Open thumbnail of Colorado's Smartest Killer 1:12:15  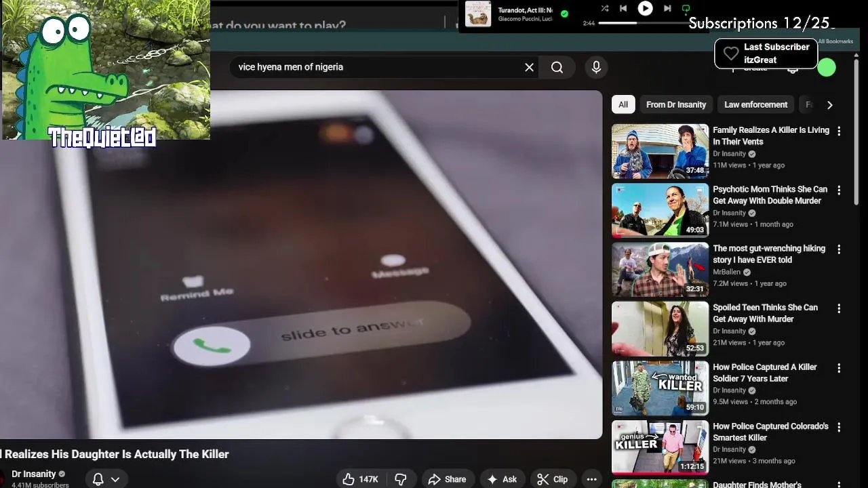[660, 447]
